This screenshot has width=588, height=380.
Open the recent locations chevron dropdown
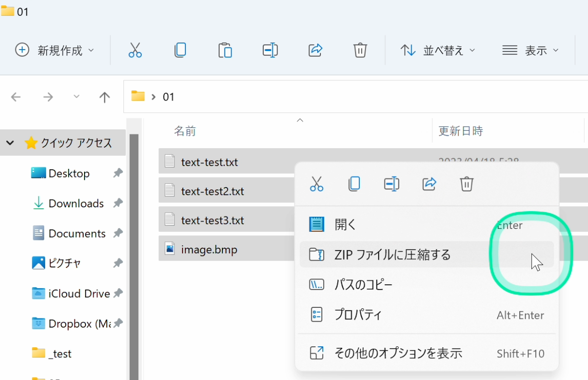(x=76, y=97)
